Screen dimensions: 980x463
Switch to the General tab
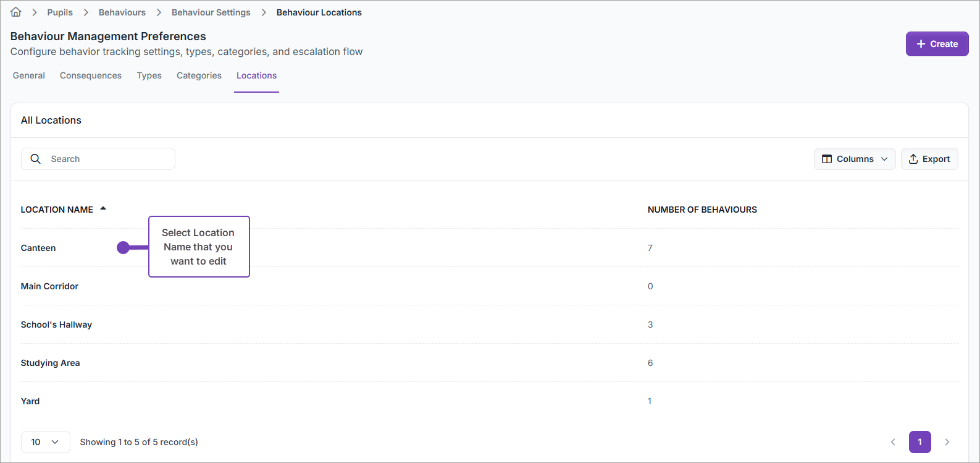point(29,75)
